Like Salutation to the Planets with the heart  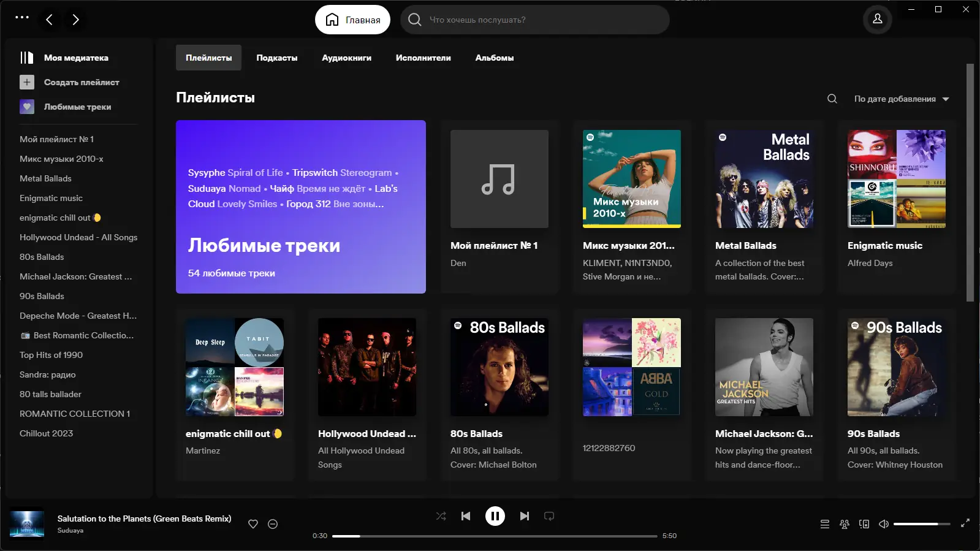[253, 524]
